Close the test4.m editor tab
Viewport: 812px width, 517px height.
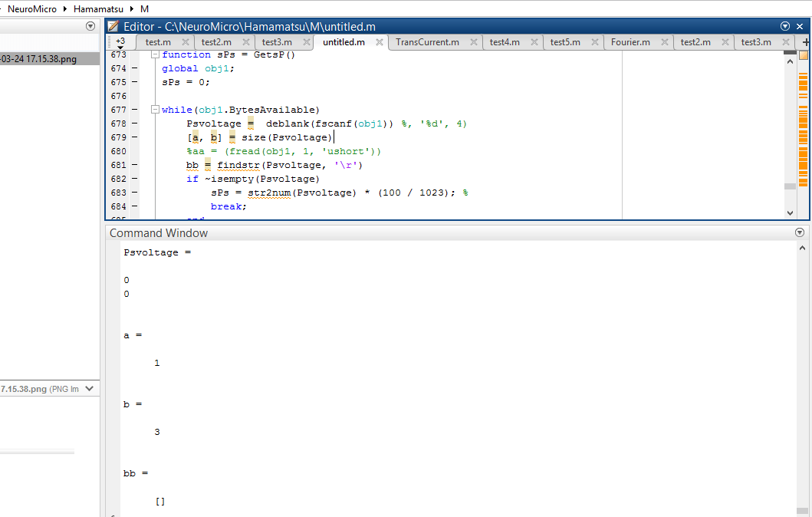coord(534,42)
